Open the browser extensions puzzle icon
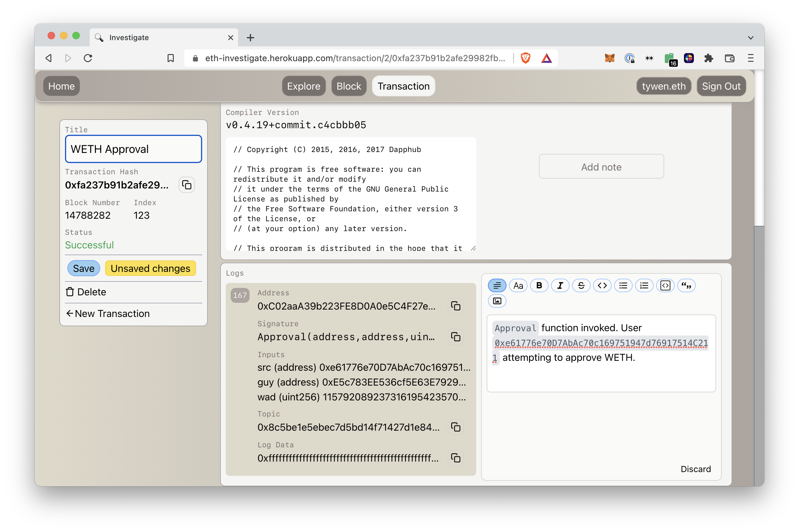The width and height of the screenshot is (799, 532). click(708, 58)
